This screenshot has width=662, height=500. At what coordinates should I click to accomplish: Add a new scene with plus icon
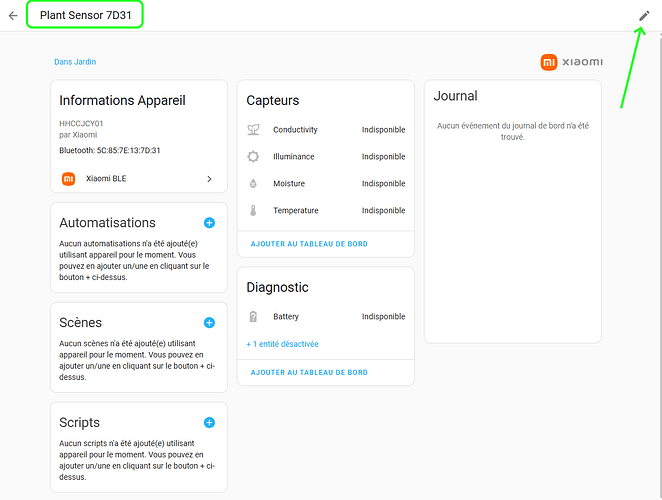pyautogui.click(x=209, y=323)
